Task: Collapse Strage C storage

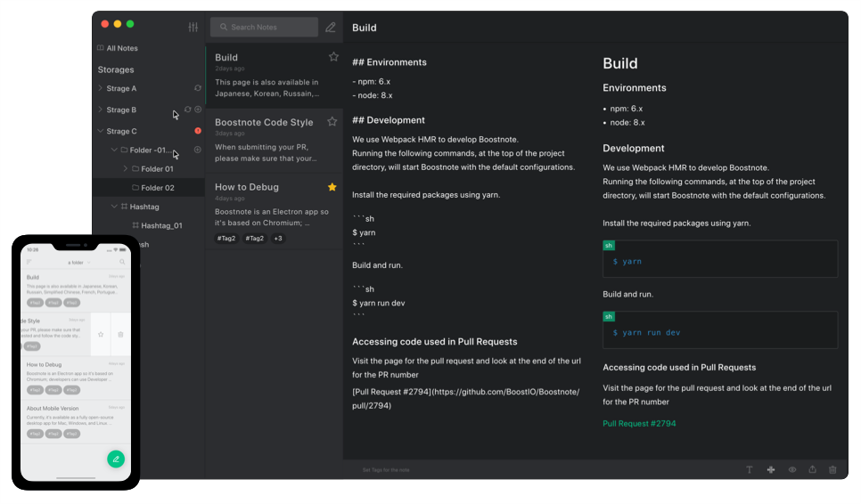Action: (100, 131)
